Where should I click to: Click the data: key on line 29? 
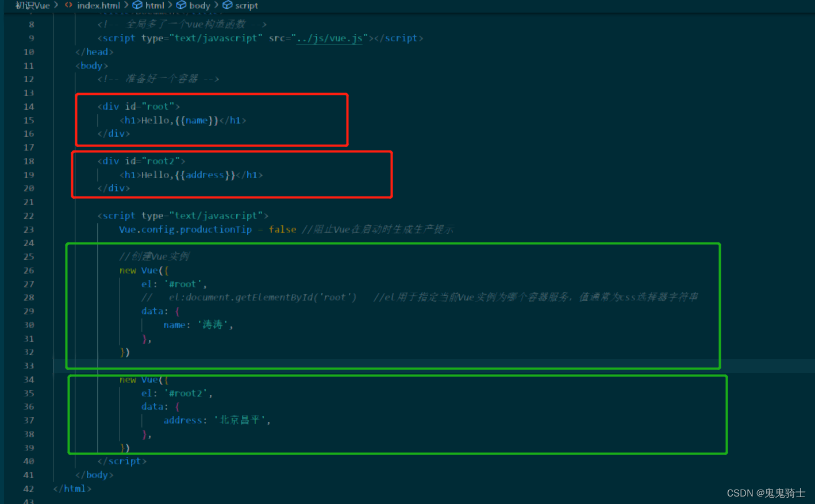pyautogui.click(x=155, y=311)
